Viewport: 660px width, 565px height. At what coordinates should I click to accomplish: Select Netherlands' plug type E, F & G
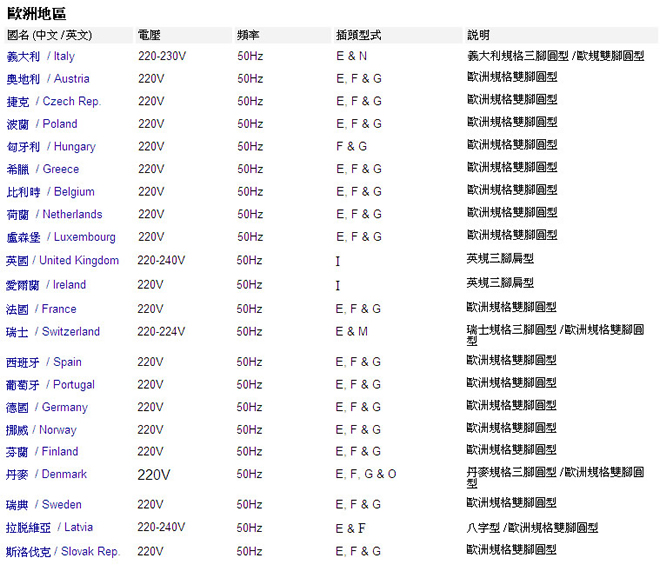(x=359, y=214)
